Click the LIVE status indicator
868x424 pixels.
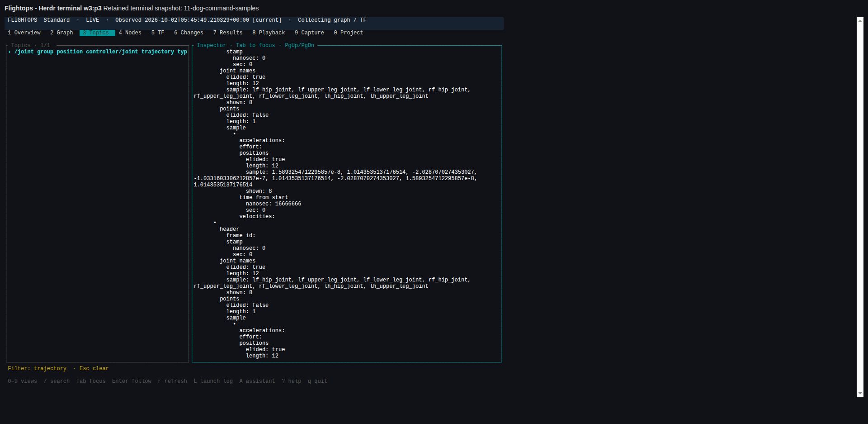pos(93,20)
